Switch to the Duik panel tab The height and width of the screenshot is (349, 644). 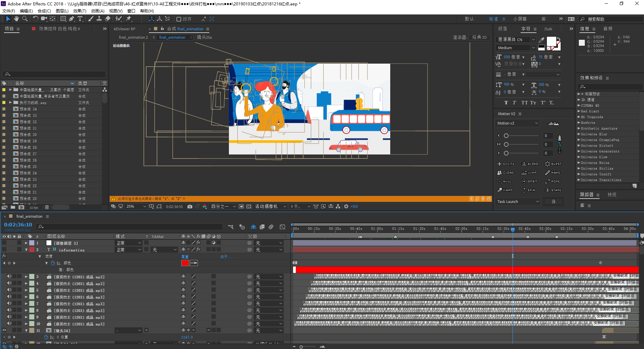pos(548,29)
